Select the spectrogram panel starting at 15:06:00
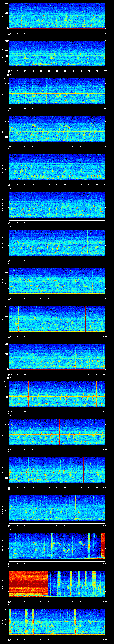This screenshot has height=644, width=114. (57, 205)
